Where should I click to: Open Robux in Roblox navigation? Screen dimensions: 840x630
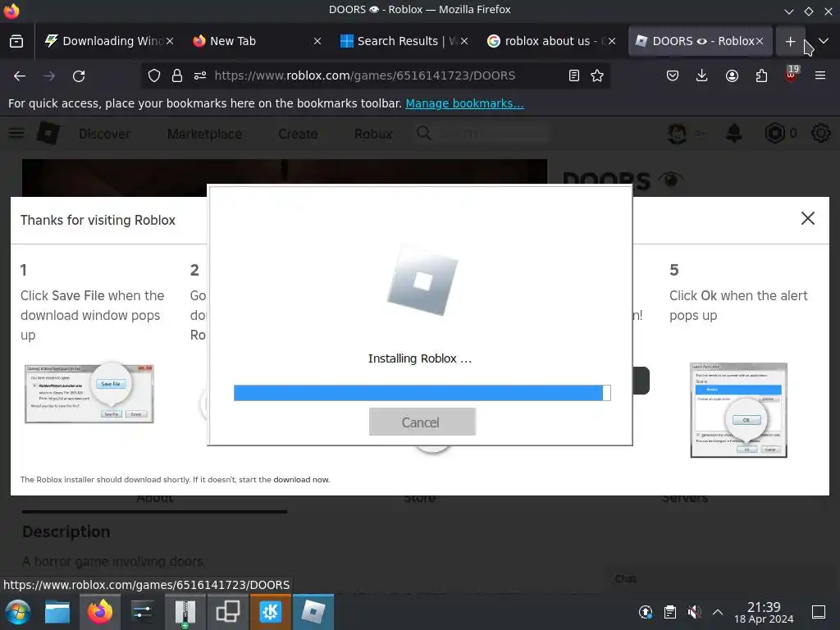point(373,134)
